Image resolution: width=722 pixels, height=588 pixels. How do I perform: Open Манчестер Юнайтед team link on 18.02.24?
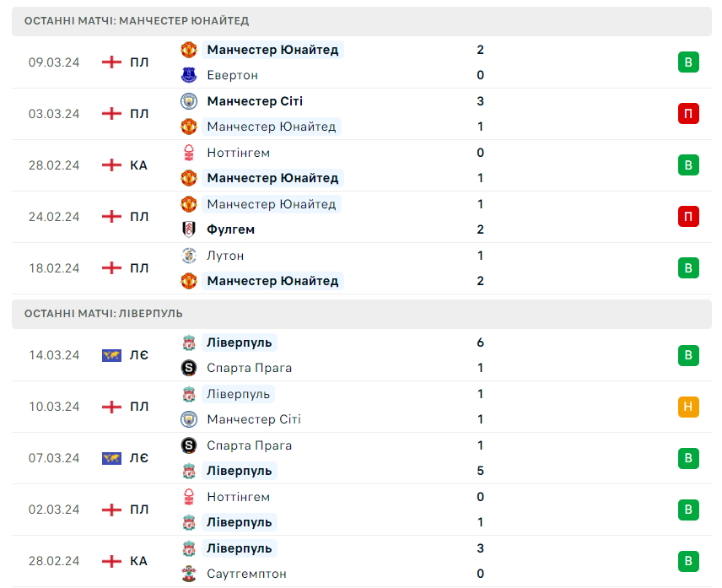coord(272,281)
